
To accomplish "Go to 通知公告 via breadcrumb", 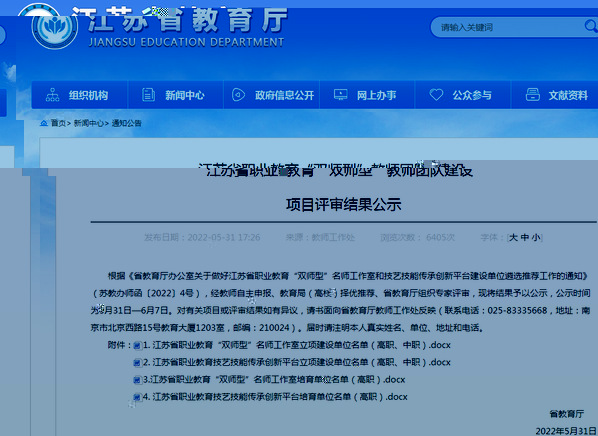I will [x=127, y=123].
